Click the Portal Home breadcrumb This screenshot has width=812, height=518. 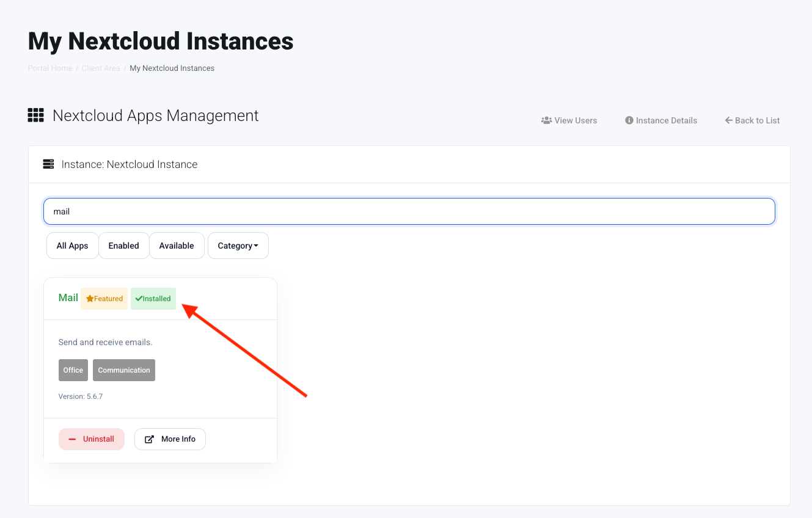pos(50,68)
